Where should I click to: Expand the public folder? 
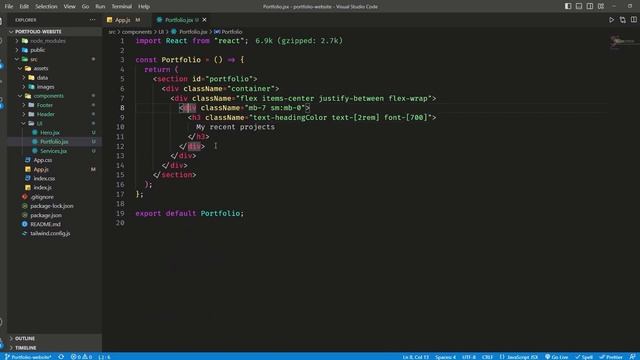tap(17, 50)
